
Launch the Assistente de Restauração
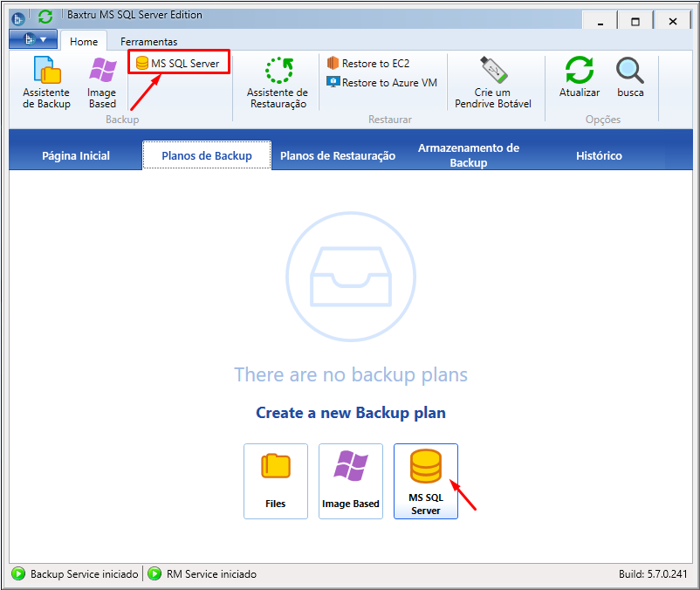point(278,83)
